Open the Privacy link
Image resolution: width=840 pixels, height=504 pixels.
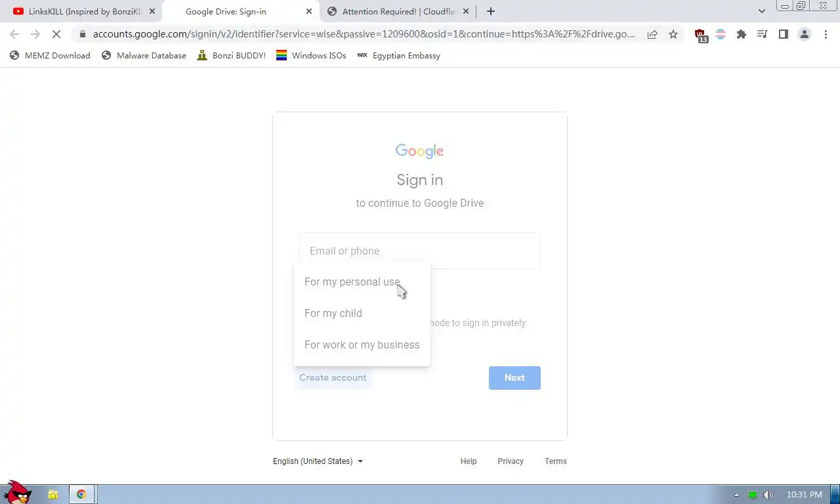(511, 461)
